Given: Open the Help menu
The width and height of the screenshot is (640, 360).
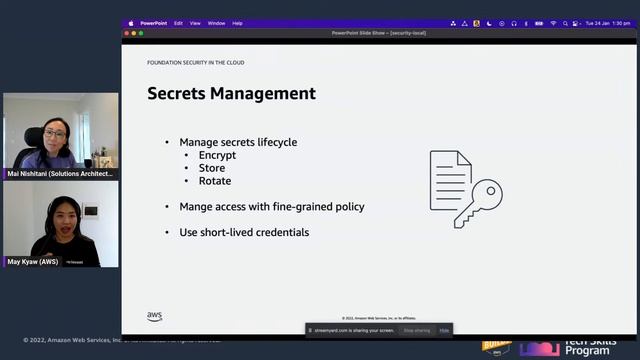Looking at the screenshot, I should click(238, 24).
